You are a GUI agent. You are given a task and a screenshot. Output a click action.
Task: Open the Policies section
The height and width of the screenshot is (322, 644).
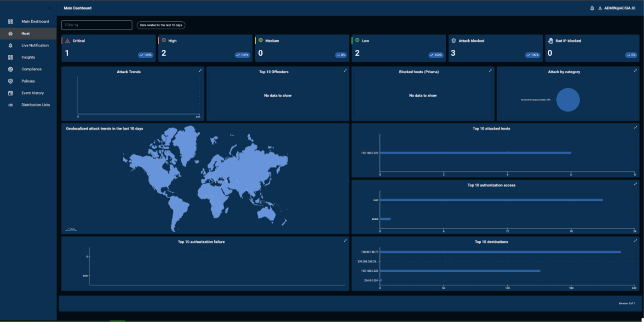(x=28, y=81)
